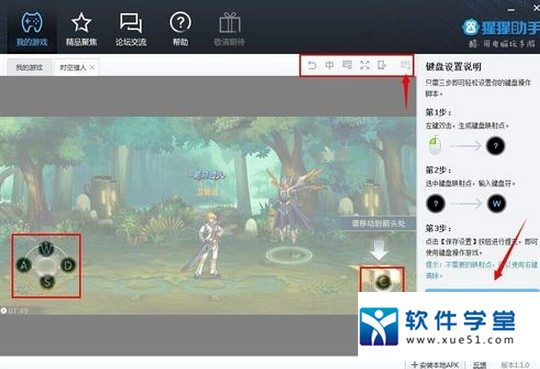Open 精品聚焦 star icon
The image size is (540, 369).
pos(81,29)
